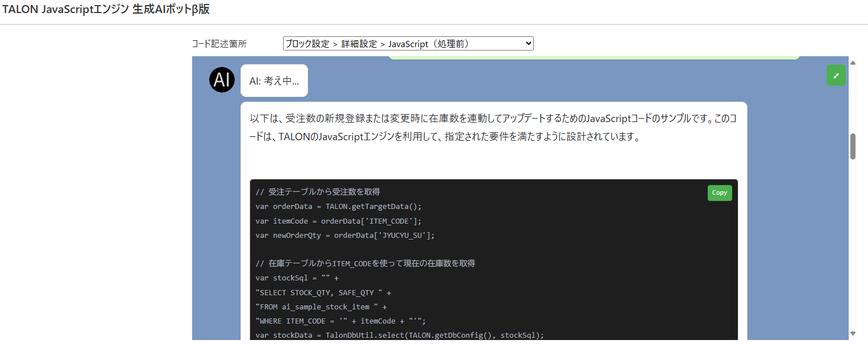Click the line '"FROM ai_sample_stock_item " +'

(321, 307)
